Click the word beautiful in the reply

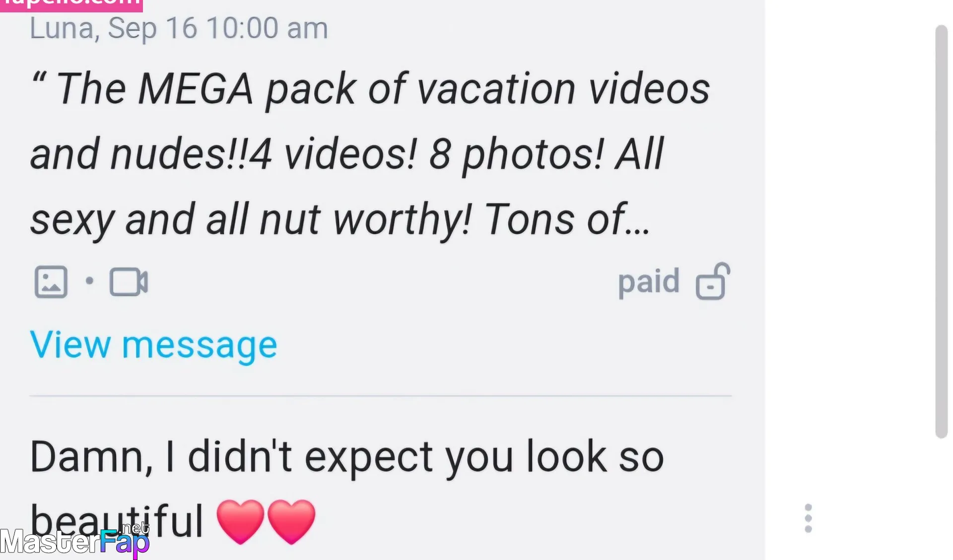(x=117, y=521)
